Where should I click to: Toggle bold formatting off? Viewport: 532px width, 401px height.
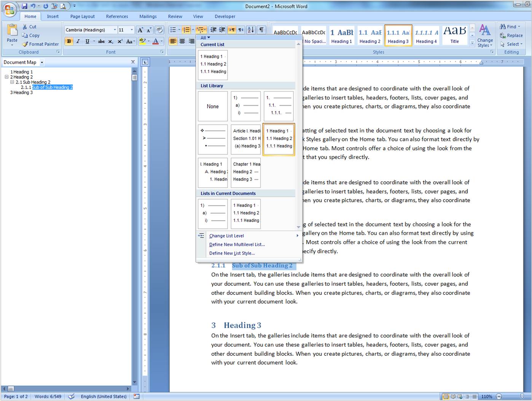tap(69, 41)
